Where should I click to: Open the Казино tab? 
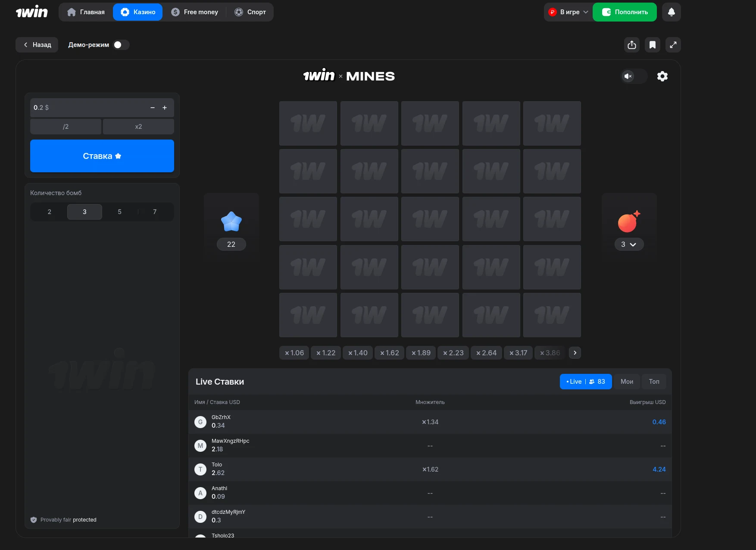(138, 12)
